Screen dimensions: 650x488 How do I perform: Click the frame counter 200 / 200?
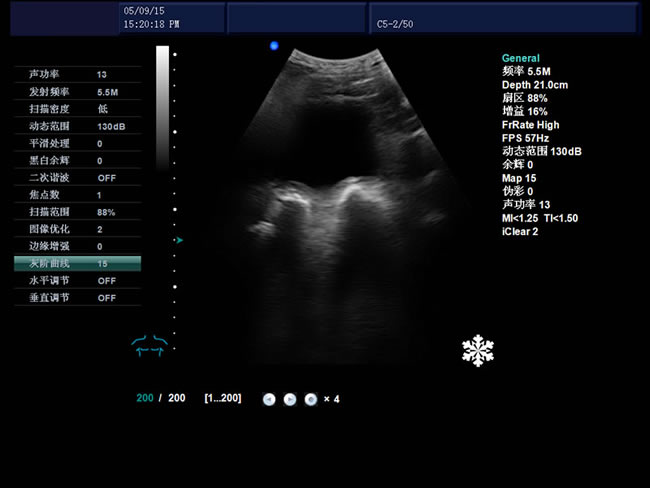tap(161, 399)
